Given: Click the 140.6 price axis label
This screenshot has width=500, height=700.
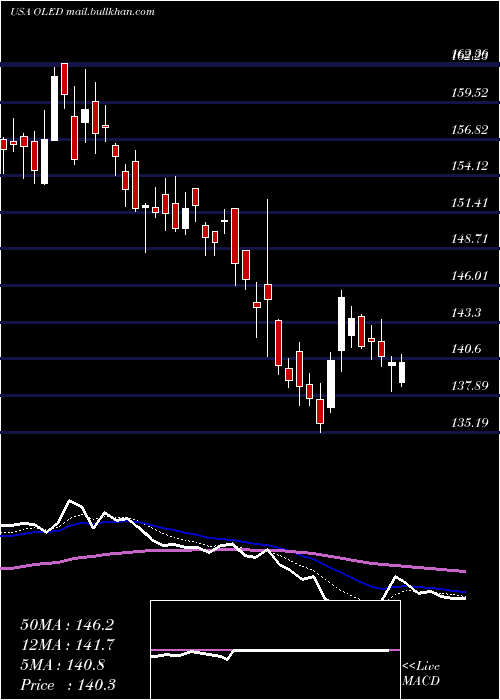Looking at the screenshot, I should click(466, 349).
